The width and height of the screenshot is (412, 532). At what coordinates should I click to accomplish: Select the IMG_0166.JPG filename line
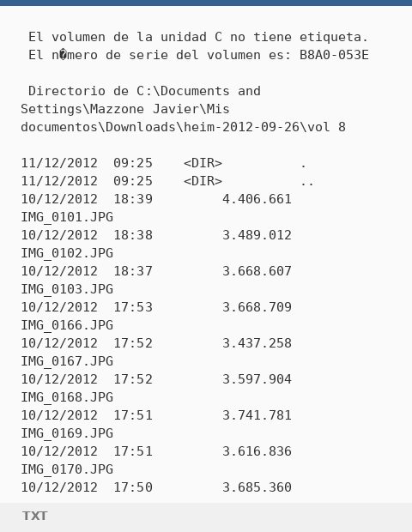[67, 325]
